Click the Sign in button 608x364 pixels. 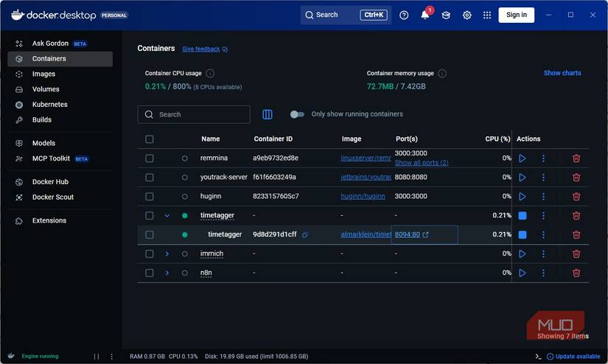pyautogui.click(x=516, y=15)
